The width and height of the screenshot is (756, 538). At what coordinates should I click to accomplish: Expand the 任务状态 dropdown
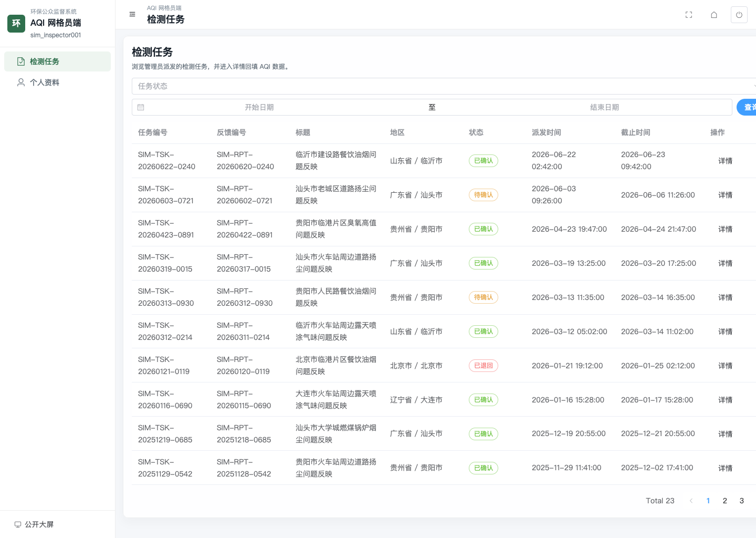(444, 86)
